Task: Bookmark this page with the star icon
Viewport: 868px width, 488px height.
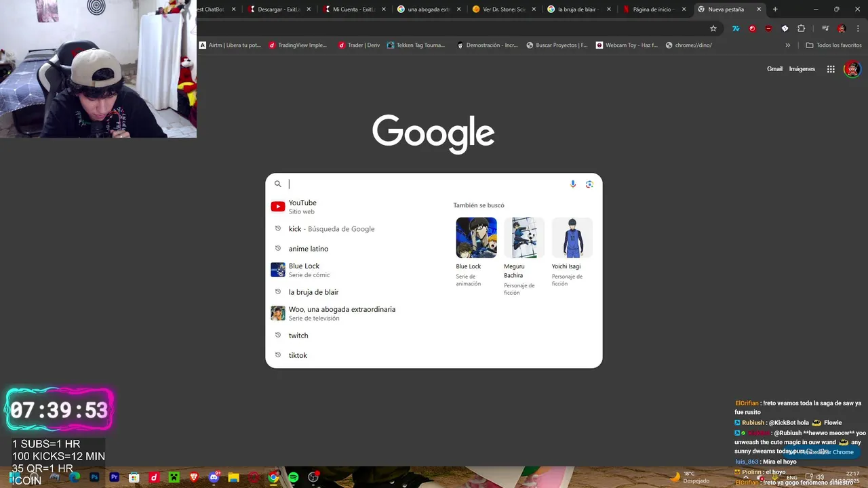Action: [713, 28]
